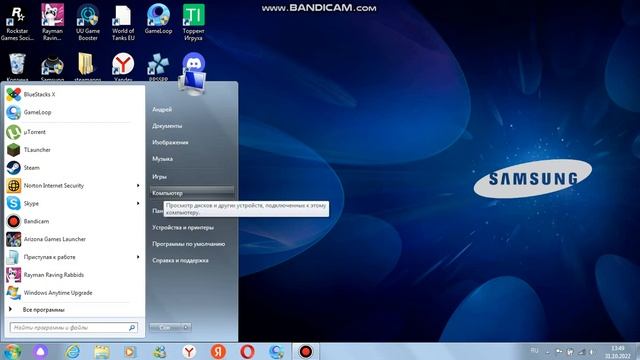Launch TLauncher from the Start menu
The height and width of the screenshot is (360, 640).
[73, 150]
